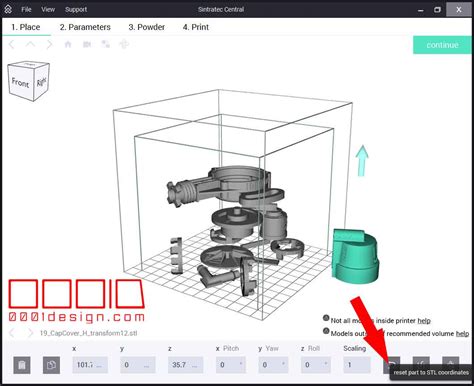Viewport: 474px width, 386px height.
Task: Click the y position field showing 0
Action: pyautogui.click(x=137, y=365)
